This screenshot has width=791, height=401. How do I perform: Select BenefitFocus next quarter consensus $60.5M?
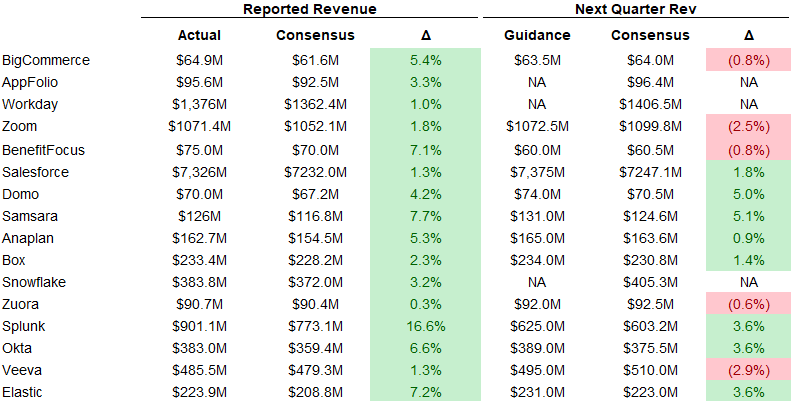tap(650, 150)
